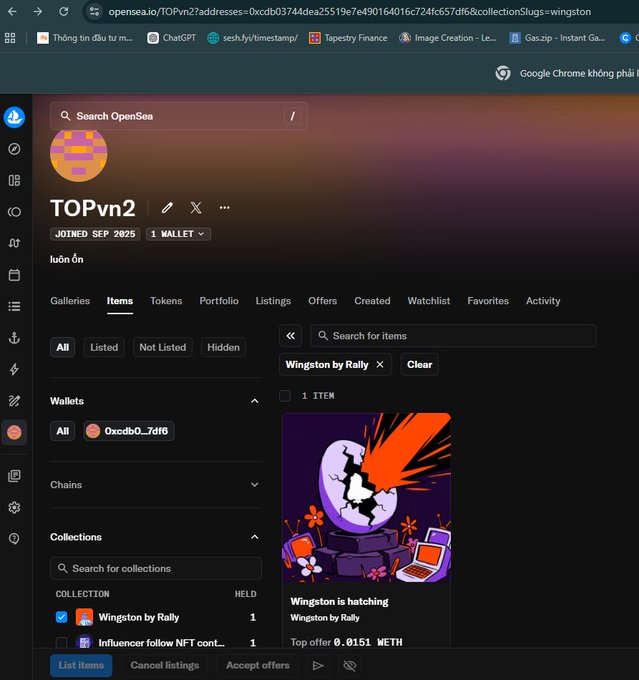Screen dimensions: 639x680
Task: Focus the Search for items field
Action: coord(453,336)
